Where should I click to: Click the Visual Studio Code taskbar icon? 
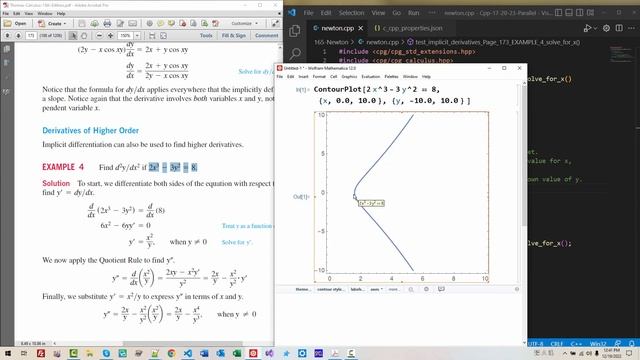pyautogui.click(x=188, y=353)
